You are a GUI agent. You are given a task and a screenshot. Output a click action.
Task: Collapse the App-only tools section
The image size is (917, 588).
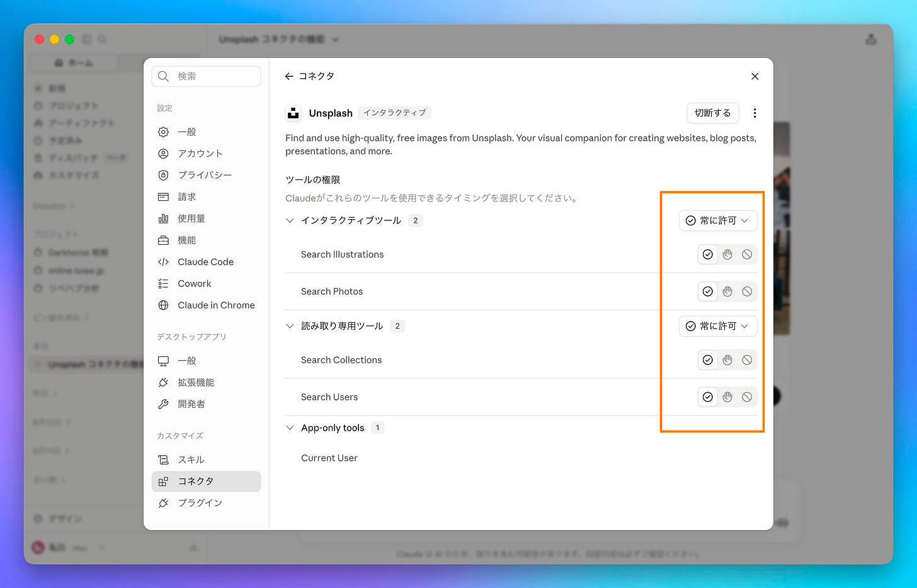(x=290, y=428)
